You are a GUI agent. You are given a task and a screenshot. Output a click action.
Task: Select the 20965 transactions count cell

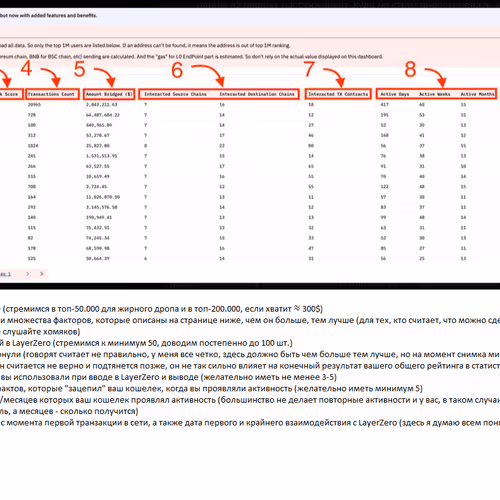34,105
